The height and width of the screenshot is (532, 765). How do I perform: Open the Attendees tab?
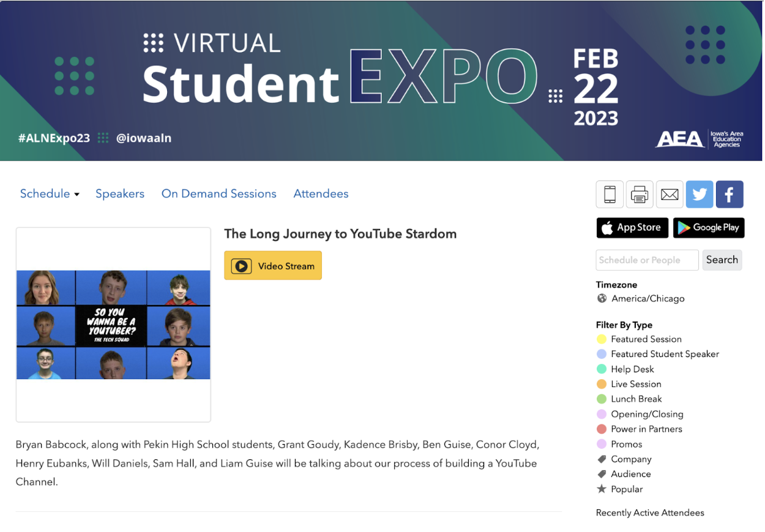click(x=321, y=194)
